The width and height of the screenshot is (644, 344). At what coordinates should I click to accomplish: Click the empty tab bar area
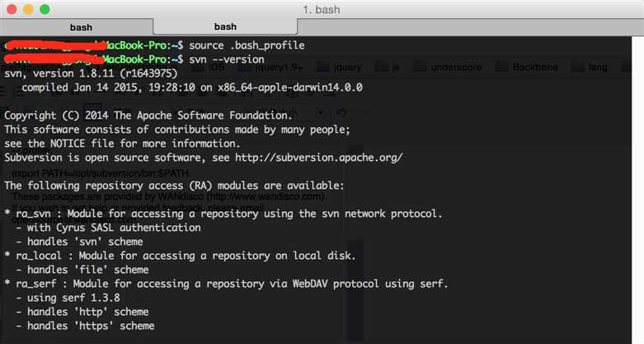tap(471, 26)
